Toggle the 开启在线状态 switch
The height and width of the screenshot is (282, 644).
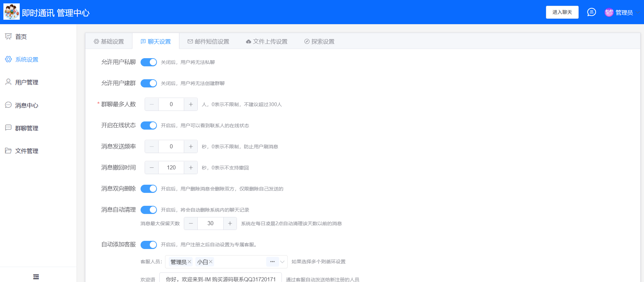tap(149, 126)
